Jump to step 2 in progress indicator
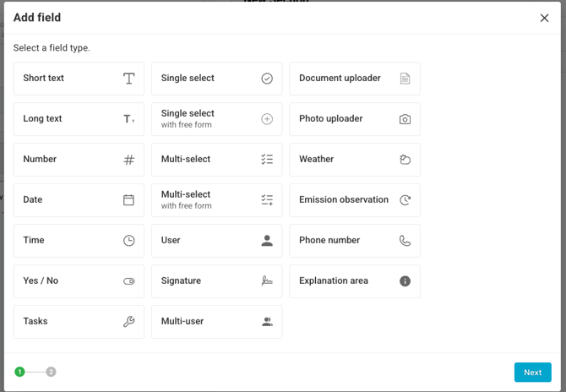566x392 pixels. (x=52, y=372)
